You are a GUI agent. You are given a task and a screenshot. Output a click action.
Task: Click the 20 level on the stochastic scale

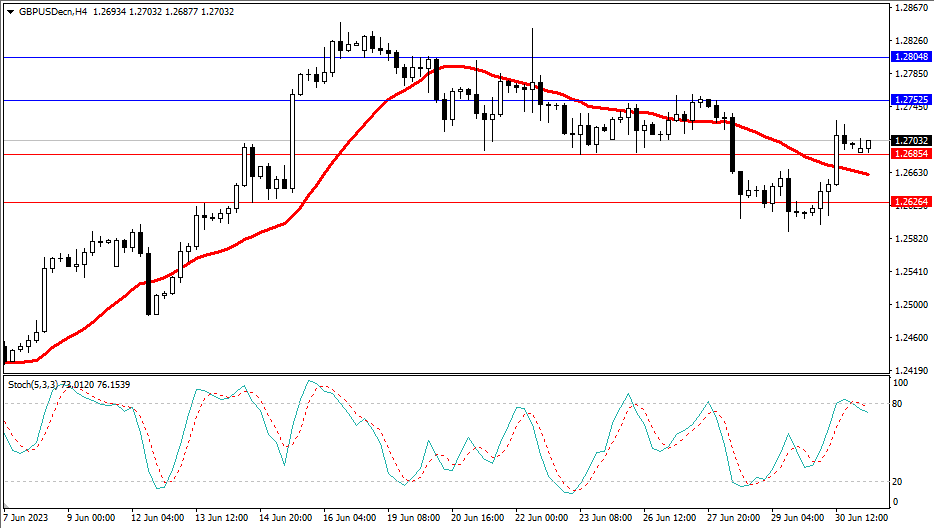(x=896, y=482)
